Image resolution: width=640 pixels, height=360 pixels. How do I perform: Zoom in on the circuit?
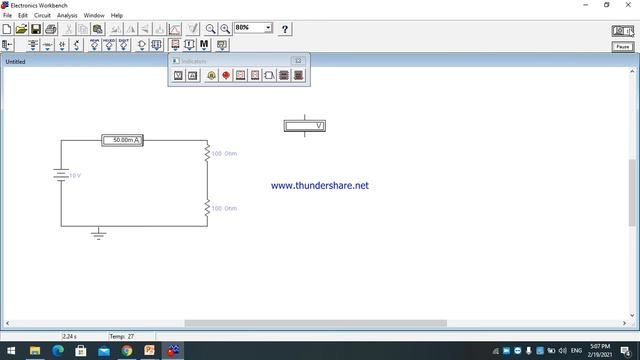pyautogui.click(x=225, y=29)
